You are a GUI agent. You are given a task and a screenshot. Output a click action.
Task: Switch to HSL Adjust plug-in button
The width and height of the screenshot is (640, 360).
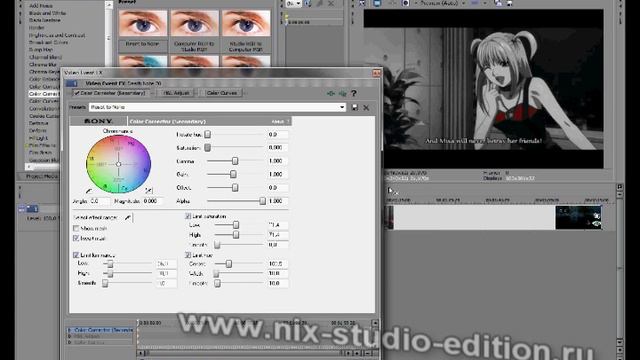[176, 93]
